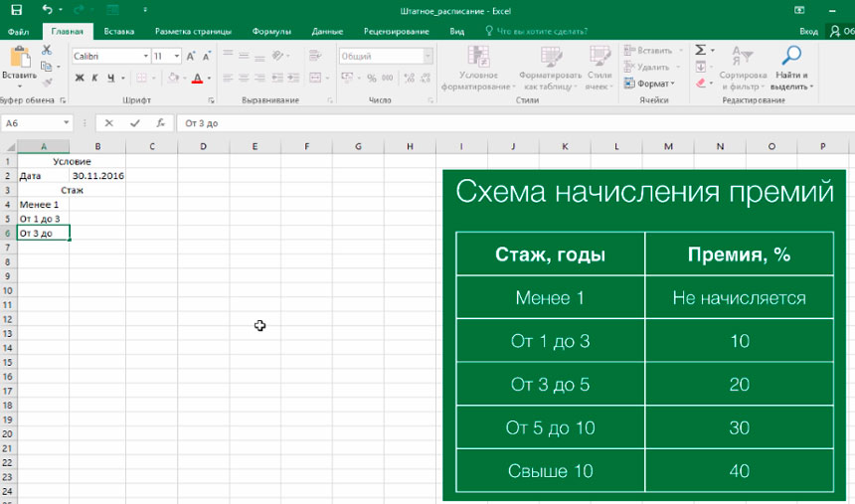The image size is (855, 504).
Task: Cancel entry with formula bar X
Action: pyautogui.click(x=109, y=123)
